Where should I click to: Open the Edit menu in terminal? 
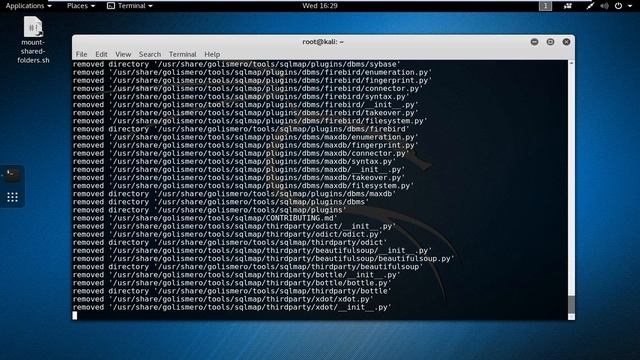click(101, 54)
